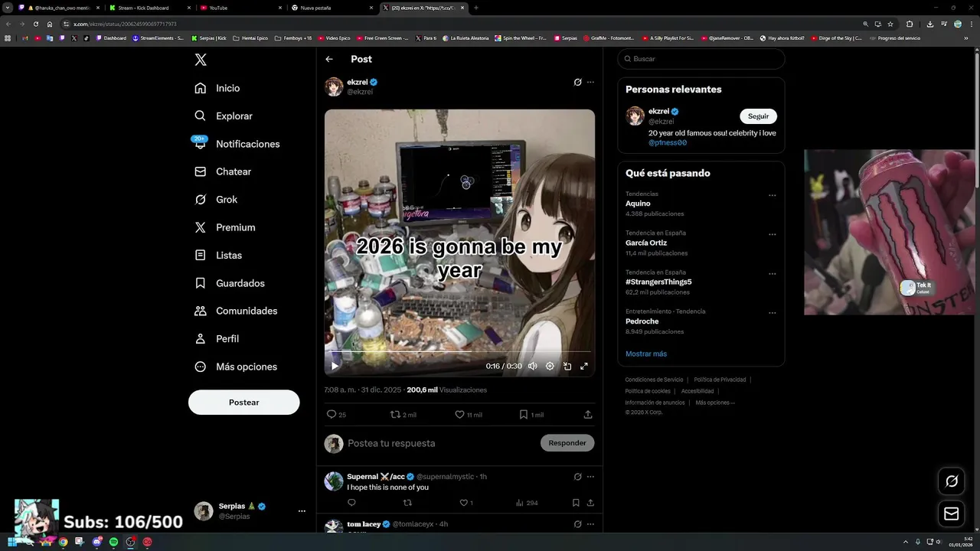
Task: Click the Grok icon on ekzrei's post
Action: (x=578, y=82)
